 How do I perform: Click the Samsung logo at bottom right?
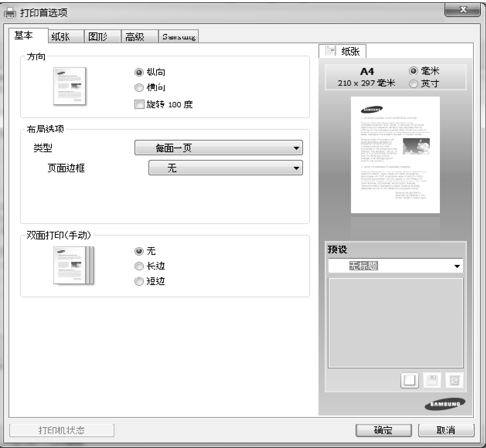(x=445, y=404)
